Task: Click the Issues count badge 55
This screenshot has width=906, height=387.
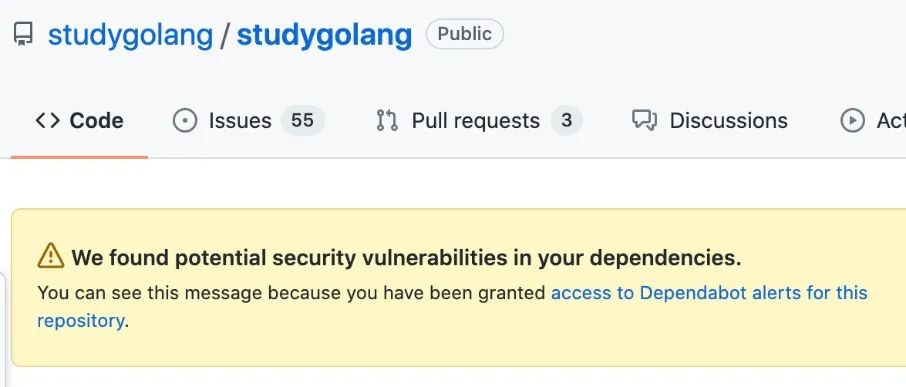Action: 303,121
